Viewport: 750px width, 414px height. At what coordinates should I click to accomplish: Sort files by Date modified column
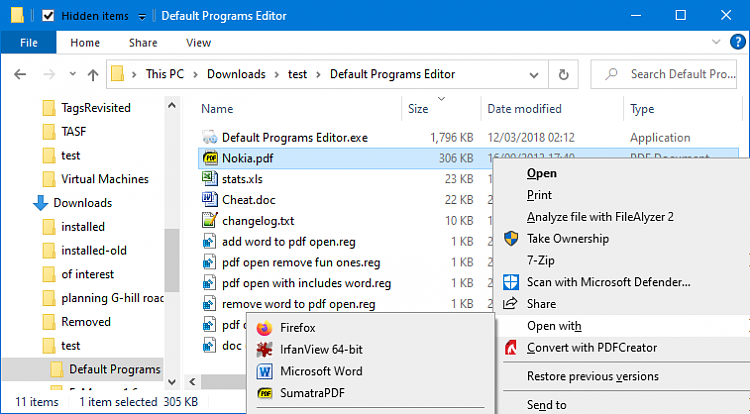[524, 109]
